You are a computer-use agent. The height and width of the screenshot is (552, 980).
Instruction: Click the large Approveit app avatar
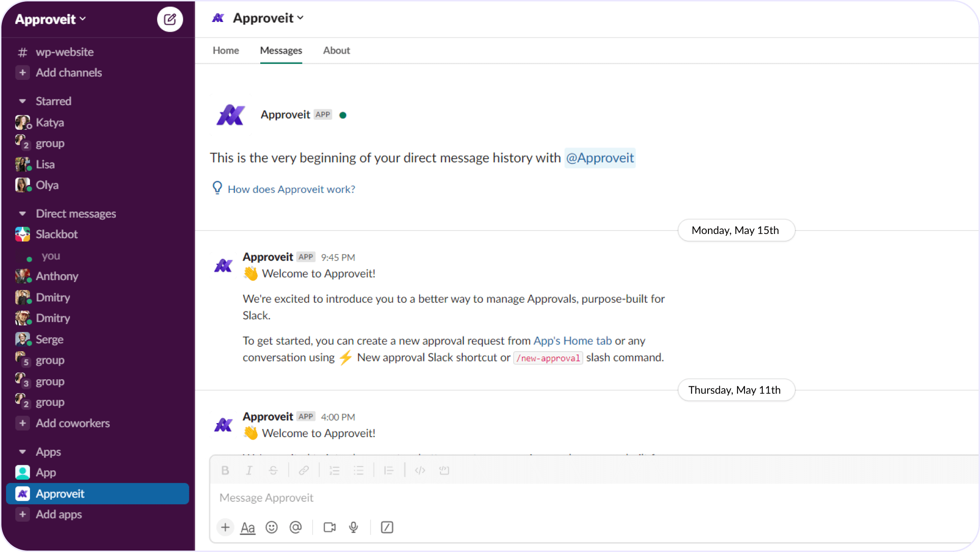click(230, 115)
